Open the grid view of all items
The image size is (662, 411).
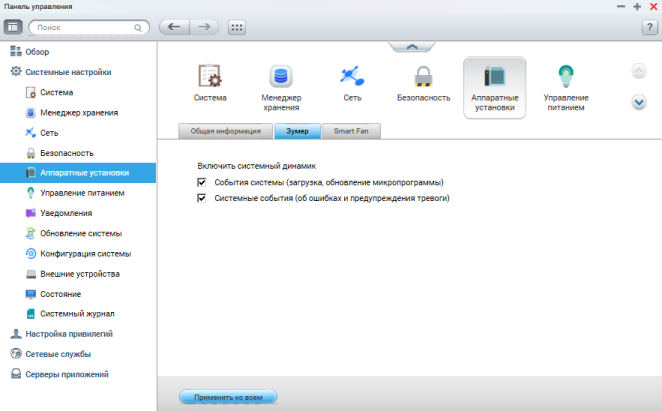(237, 27)
